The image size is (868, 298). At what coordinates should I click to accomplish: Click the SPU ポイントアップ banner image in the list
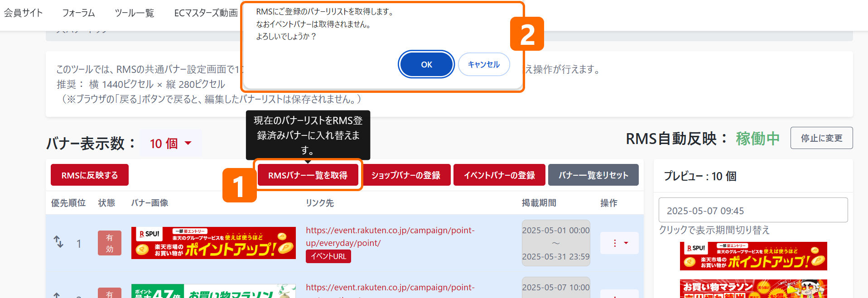tap(213, 243)
